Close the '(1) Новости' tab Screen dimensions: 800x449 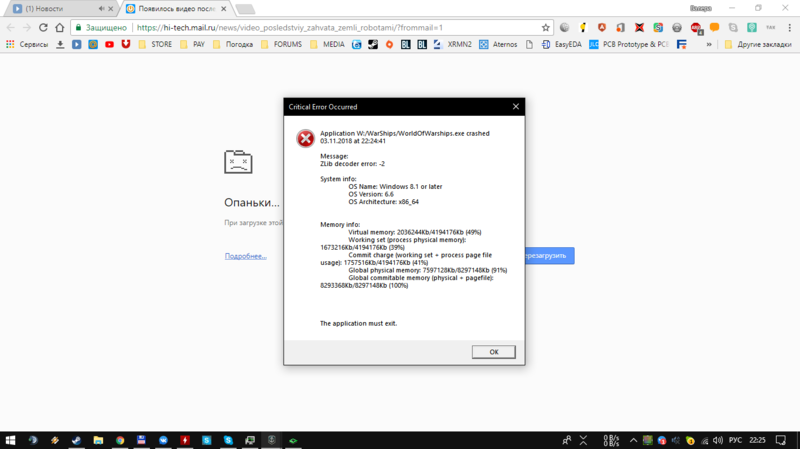point(111,9)
